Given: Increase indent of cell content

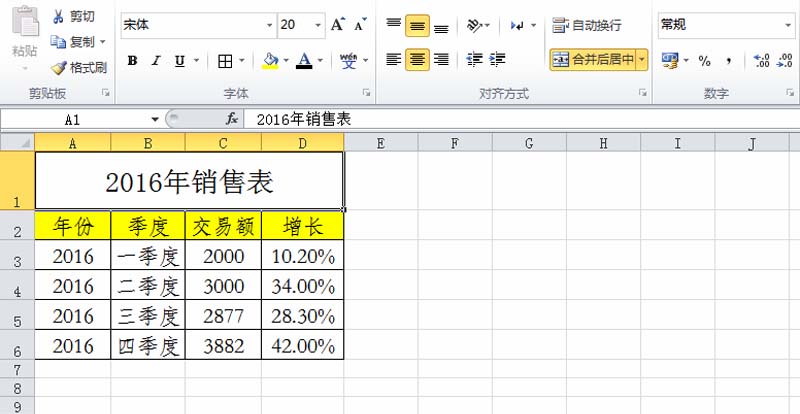Looking at the screenshot, I should [x=497, y=60].
